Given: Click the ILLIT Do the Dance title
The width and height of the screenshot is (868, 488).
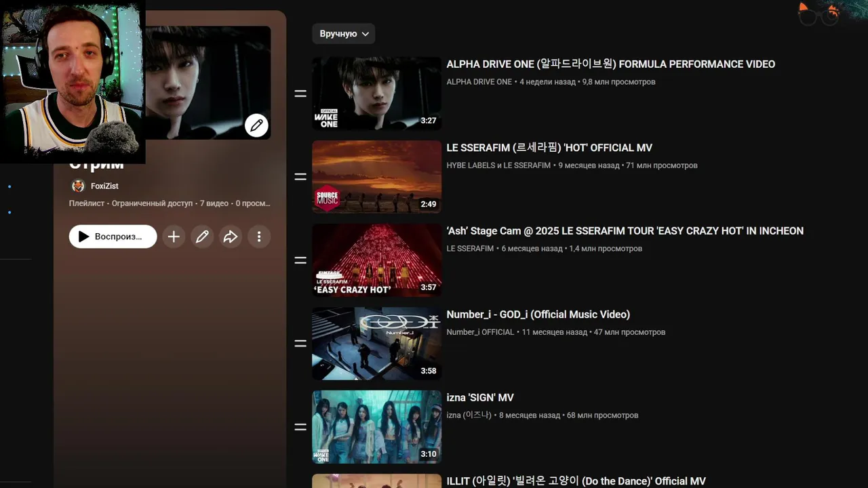Looking at the screenshot, I should [x=576, y=481].
